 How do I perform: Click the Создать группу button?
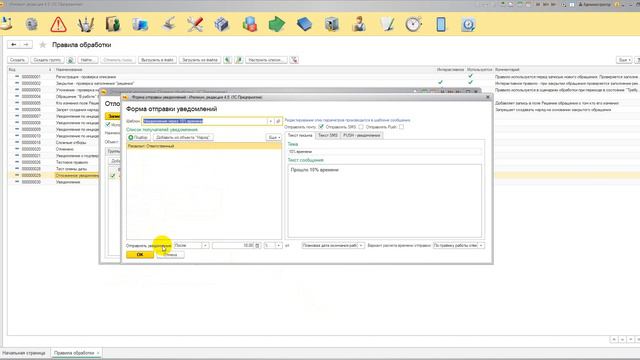[x=47, y=60]
